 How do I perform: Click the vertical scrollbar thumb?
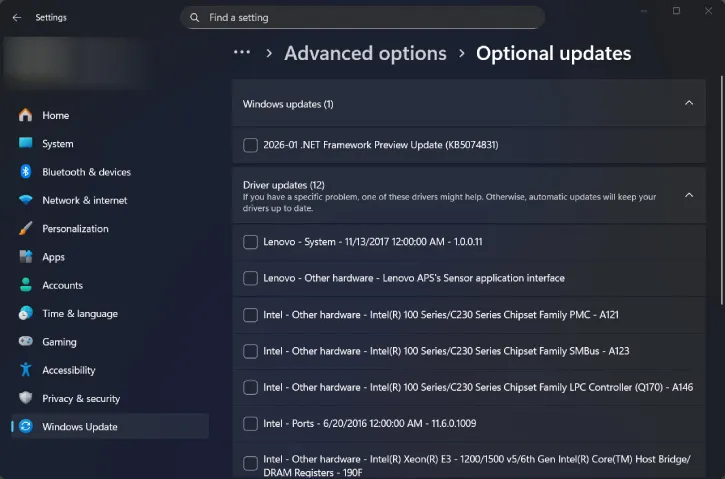pyautogui.click(x=721, y=190)
